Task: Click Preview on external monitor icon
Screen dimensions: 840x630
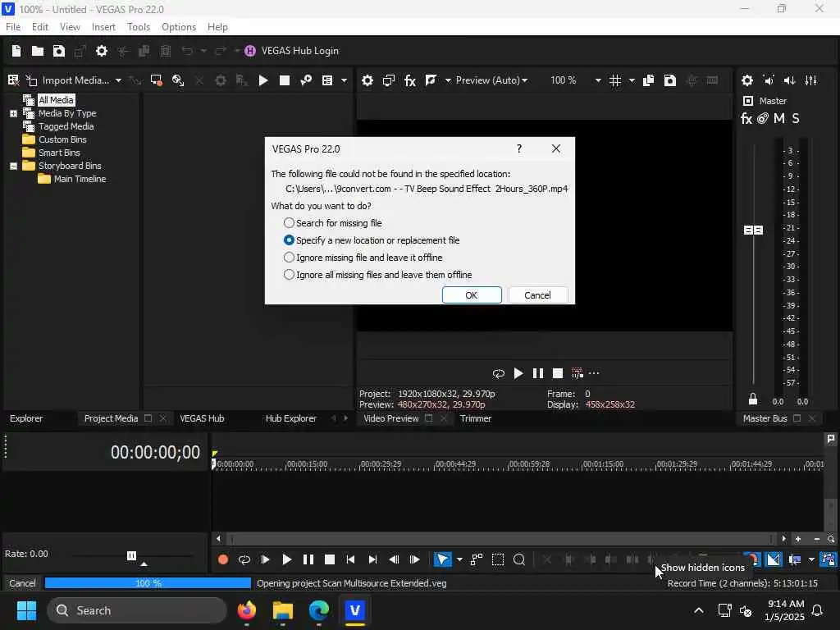Action: tap(388, 80)
